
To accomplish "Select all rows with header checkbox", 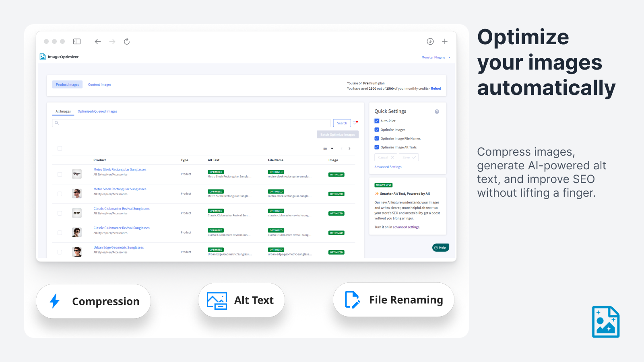I will 60,148.
